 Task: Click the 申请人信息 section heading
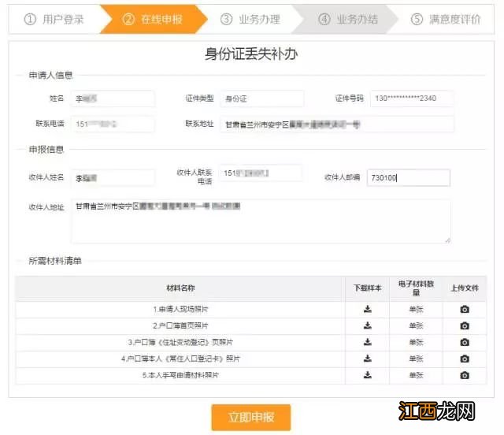pyautogui.click(x=50, y=76)
